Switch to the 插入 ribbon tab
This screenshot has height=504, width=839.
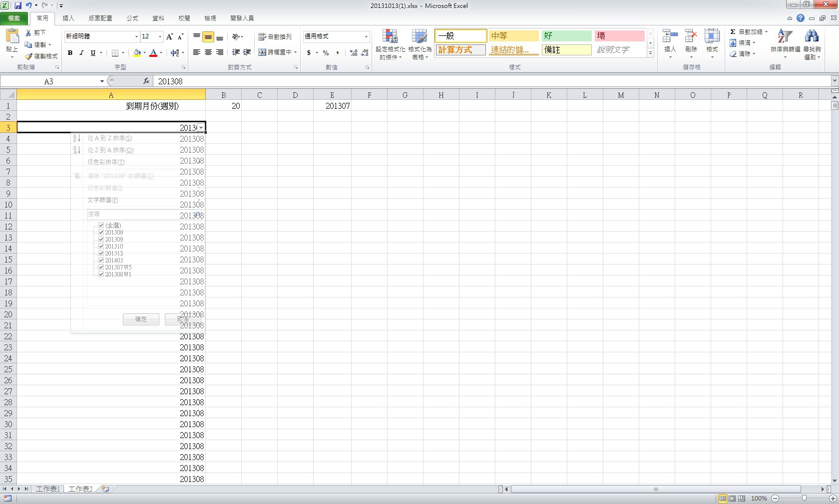coord(68,18)
